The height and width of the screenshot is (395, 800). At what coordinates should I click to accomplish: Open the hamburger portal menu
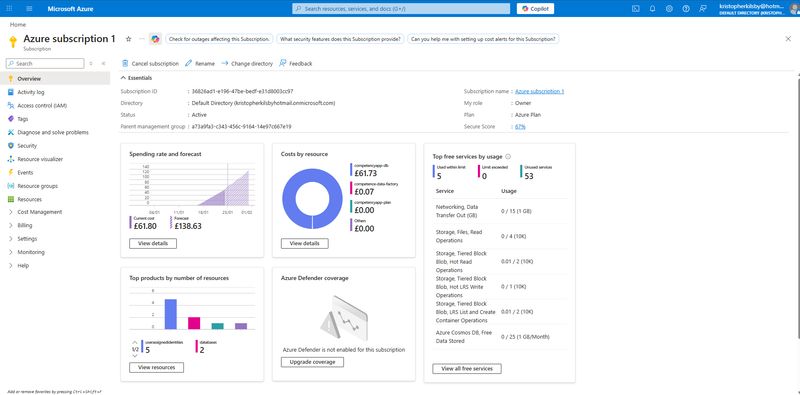tap(29, 9)
